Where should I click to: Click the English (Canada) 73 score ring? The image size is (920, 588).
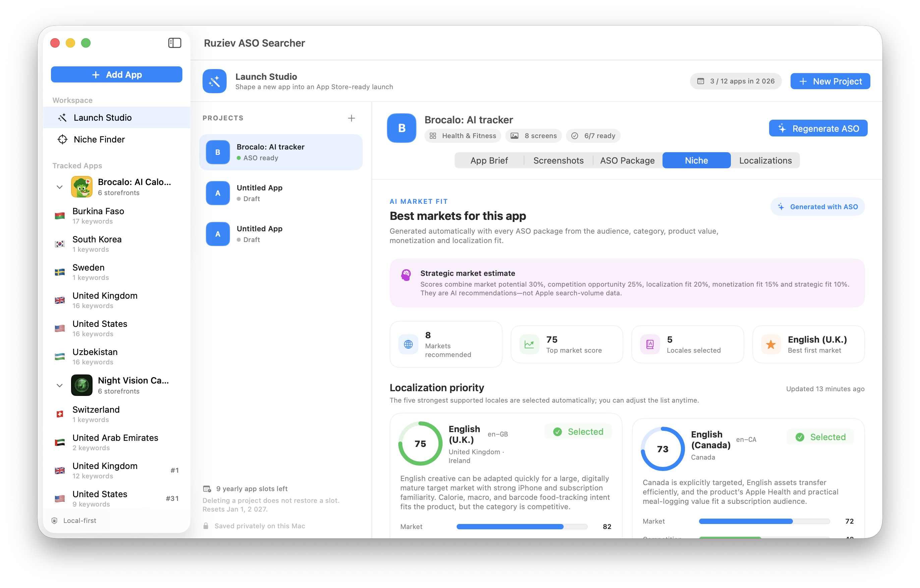point(663,449)
